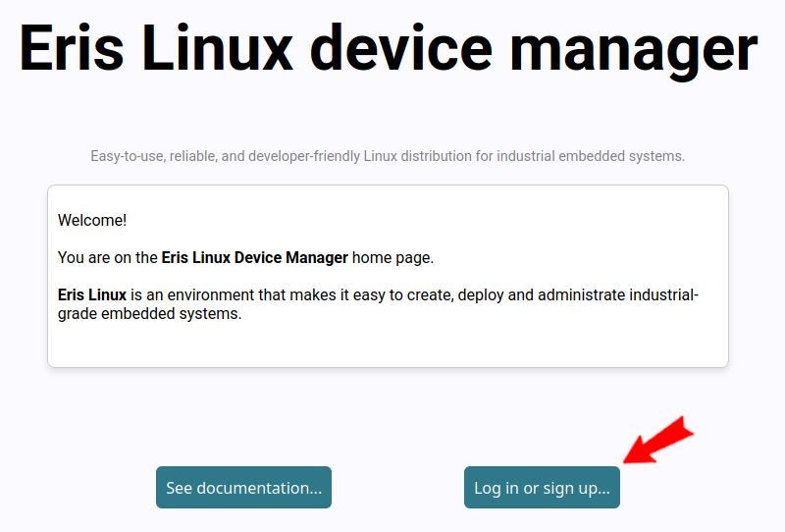785x532 pixels.
Task: Click the "developer-friendly" word in the tagline
Action: coord(301,156)
